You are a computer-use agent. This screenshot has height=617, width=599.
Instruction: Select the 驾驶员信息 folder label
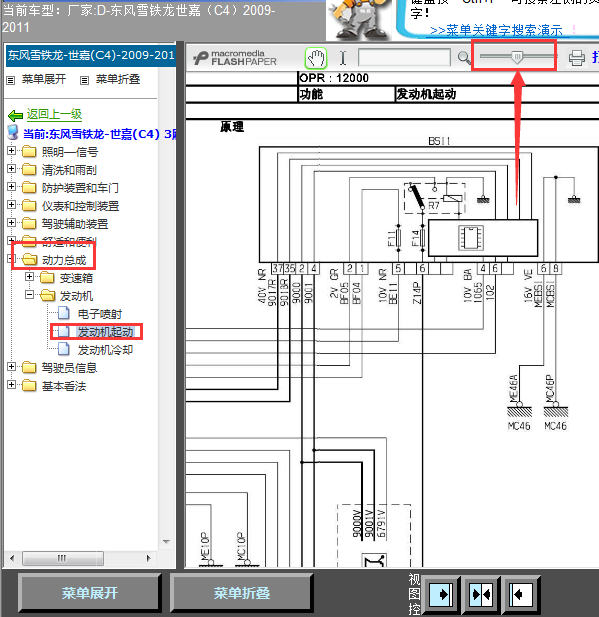(69, 368)
